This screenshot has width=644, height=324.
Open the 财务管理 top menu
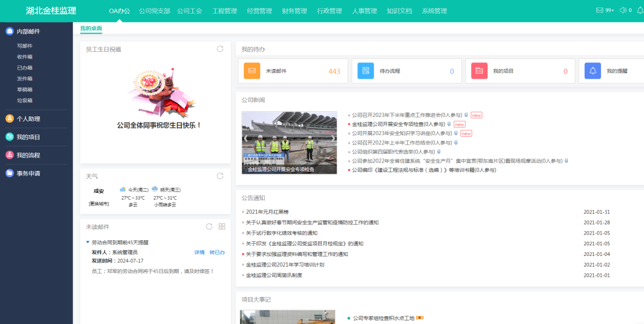tap(294, 11)
